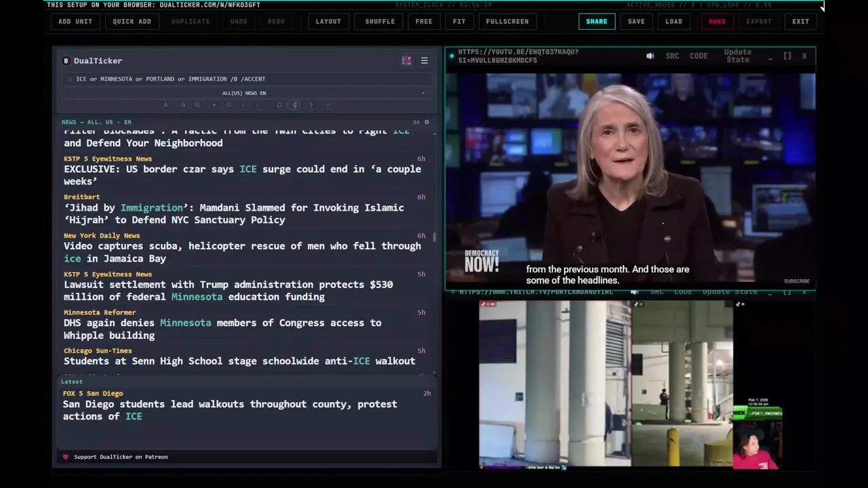The width and height of the screenshot is (868, 488).
Task: Open the US border czar ICE surge headline
Action: click(243, 176)
